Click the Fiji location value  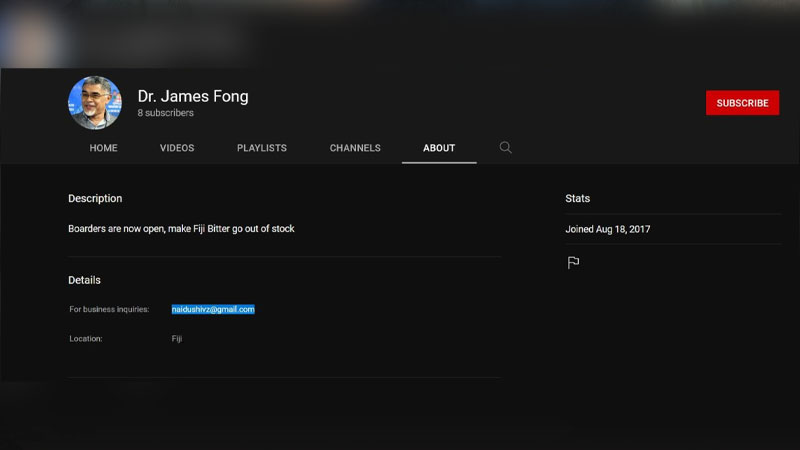pos(177,339)
